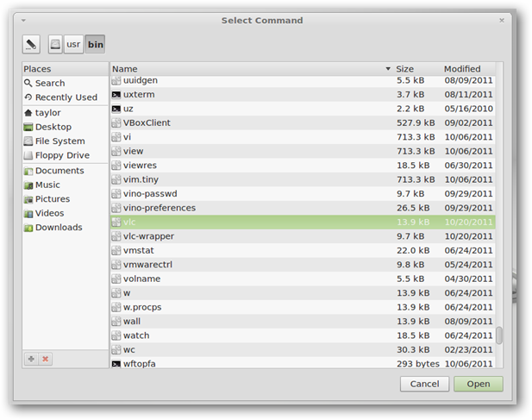The image size is (532, 420).
Task: Select the vi file row
Action: click(x=303, y=137)
